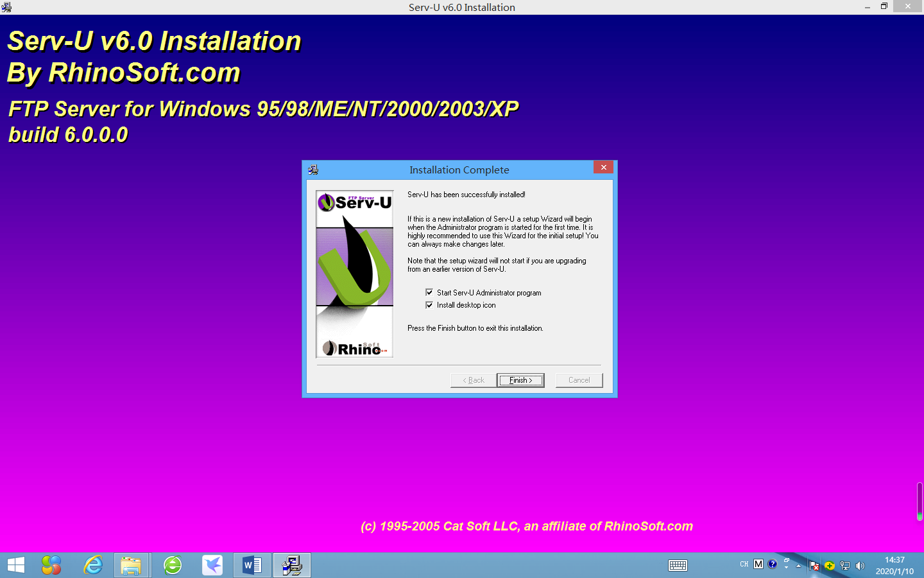924x578 pixels.
Task: Switch to Microsoft Word on the taskbar
Action: coord(252,565)
